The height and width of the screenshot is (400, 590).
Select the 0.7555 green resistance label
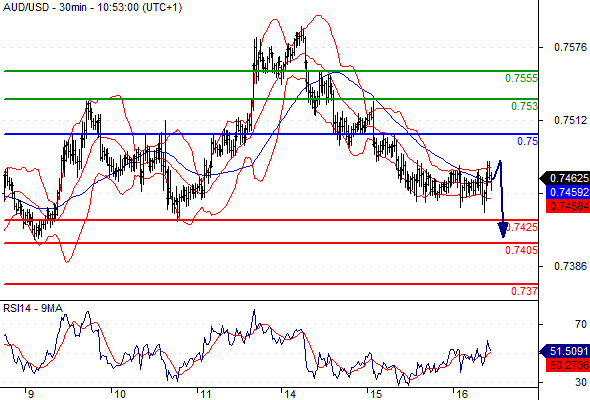pyautogui.click(x=521, y=78)
